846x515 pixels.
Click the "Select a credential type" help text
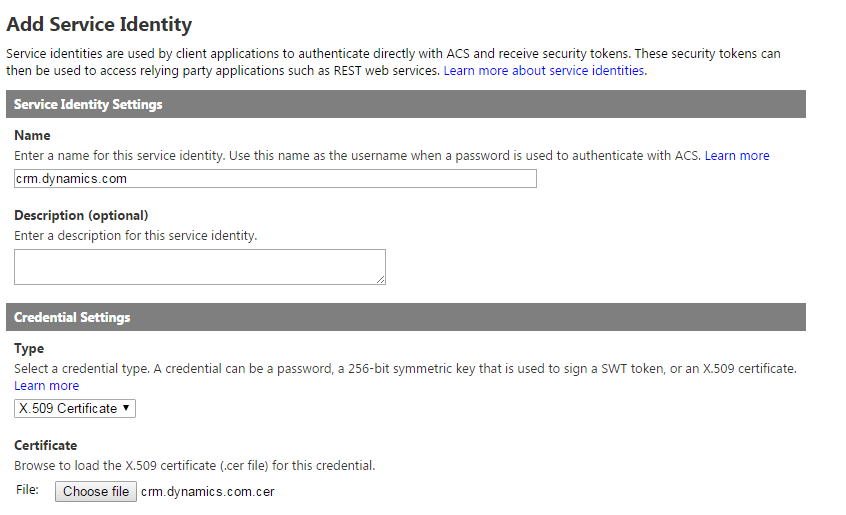[405, 369]
